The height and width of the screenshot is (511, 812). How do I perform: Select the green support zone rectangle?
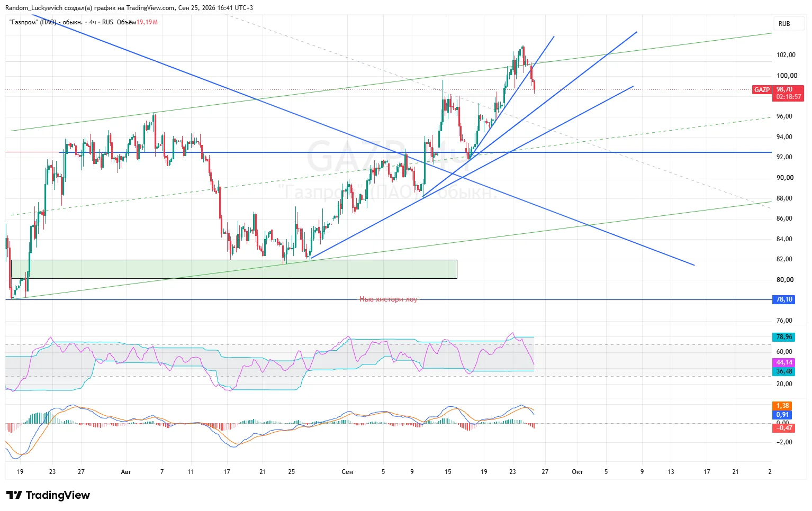[x=234, y=269]
